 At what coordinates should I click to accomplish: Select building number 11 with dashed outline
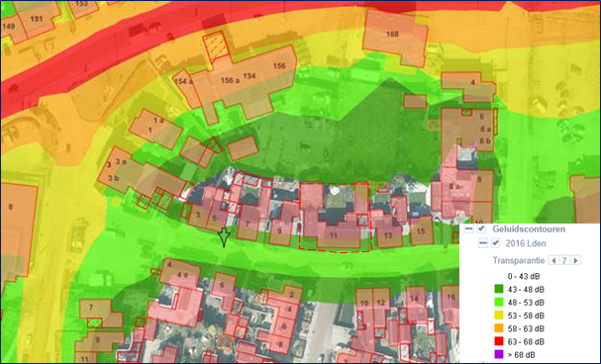click(x=335, y=218)
